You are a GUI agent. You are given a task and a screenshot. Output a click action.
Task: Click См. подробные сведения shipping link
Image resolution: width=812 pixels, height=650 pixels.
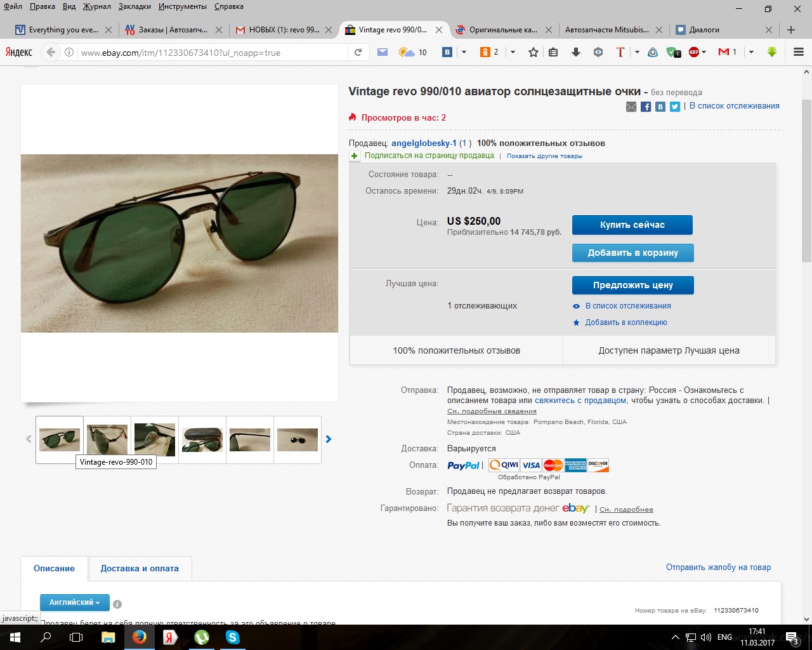click(492, 411)
